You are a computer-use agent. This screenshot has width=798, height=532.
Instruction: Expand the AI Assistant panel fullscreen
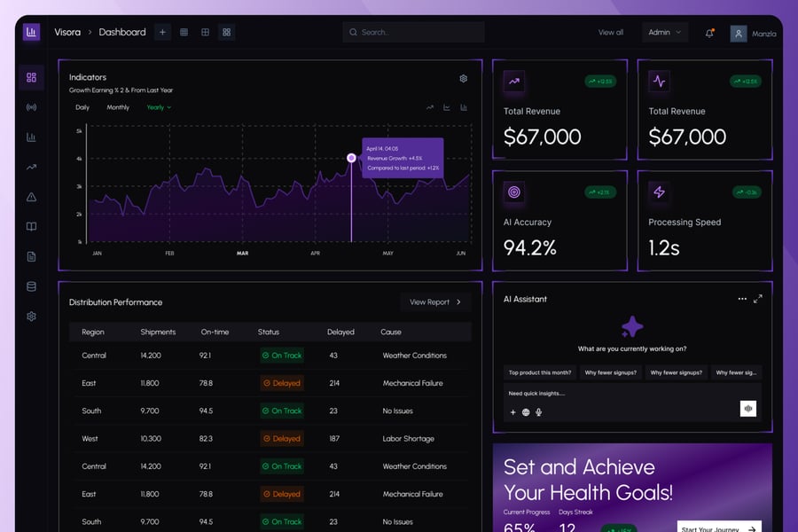pos(758,299)
